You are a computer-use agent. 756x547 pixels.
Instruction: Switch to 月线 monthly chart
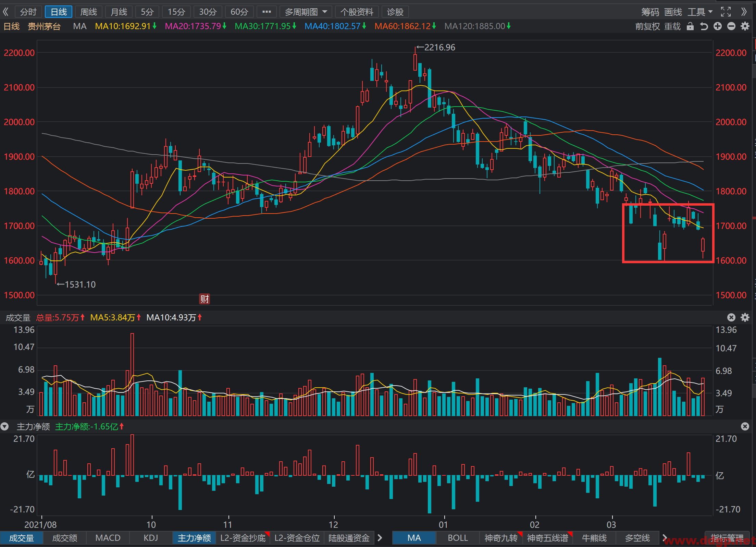click(119, 12)
